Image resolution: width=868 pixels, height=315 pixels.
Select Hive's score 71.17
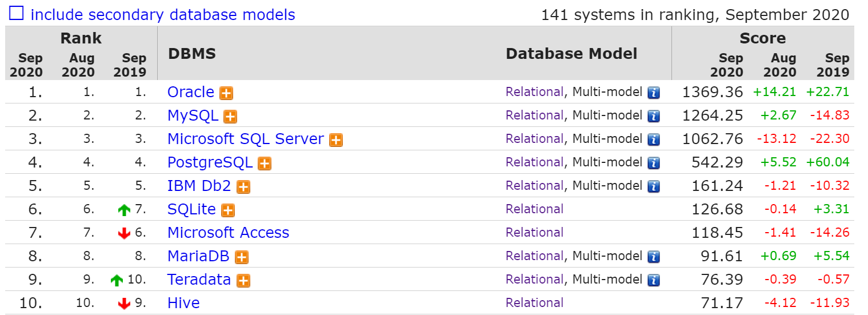pos(722,303)
